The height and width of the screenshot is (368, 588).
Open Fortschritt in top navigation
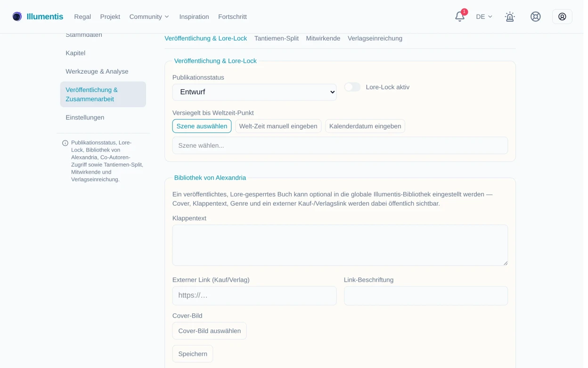pyautogui.click(x=232, y=17)
